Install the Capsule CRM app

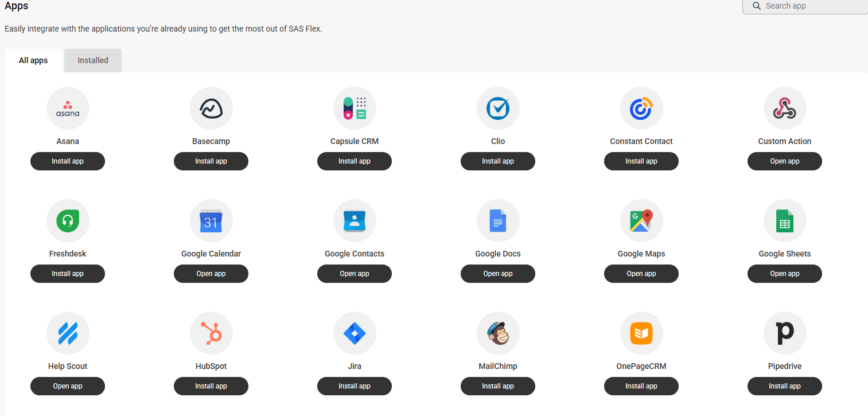pyautogui.click(x=355, y=161)
